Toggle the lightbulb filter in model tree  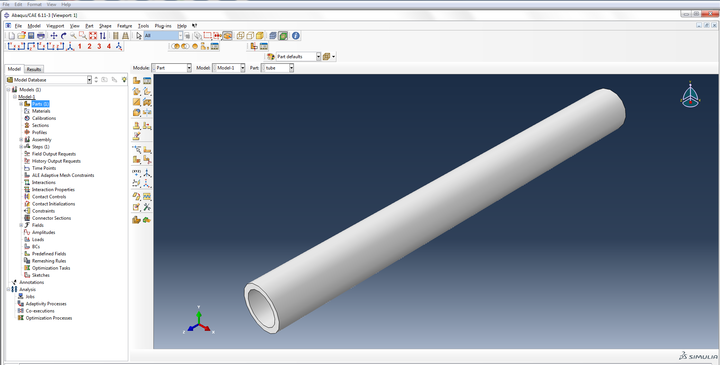tap(124, 80)
